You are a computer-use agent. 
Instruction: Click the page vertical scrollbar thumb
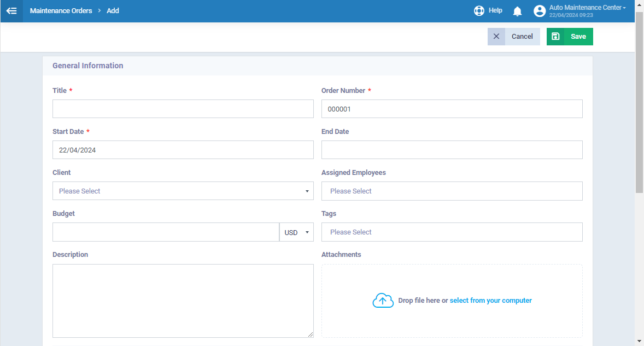point(639,102)
